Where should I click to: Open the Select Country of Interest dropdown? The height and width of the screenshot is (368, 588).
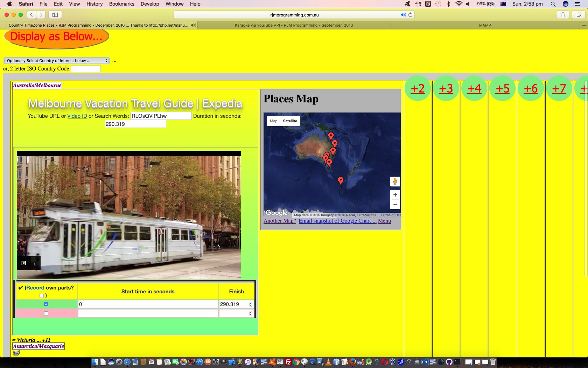[57, 61]
